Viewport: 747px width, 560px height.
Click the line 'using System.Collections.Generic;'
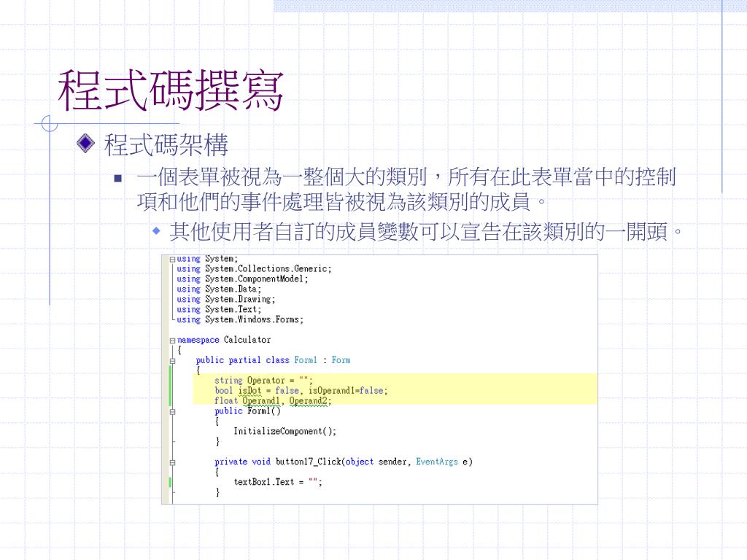point(254,269)
